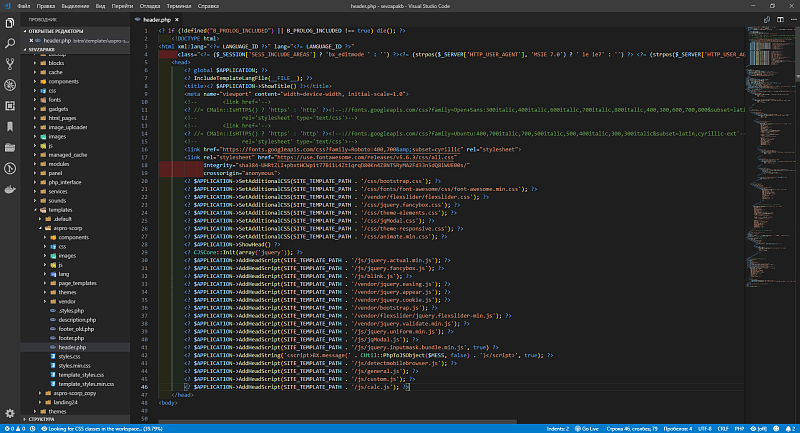Image resolution: width=800 pixels, height=433 pixels.
Task: Open changes icon in editor title bar
Action: pyautogui.click(x=767, y=19)
